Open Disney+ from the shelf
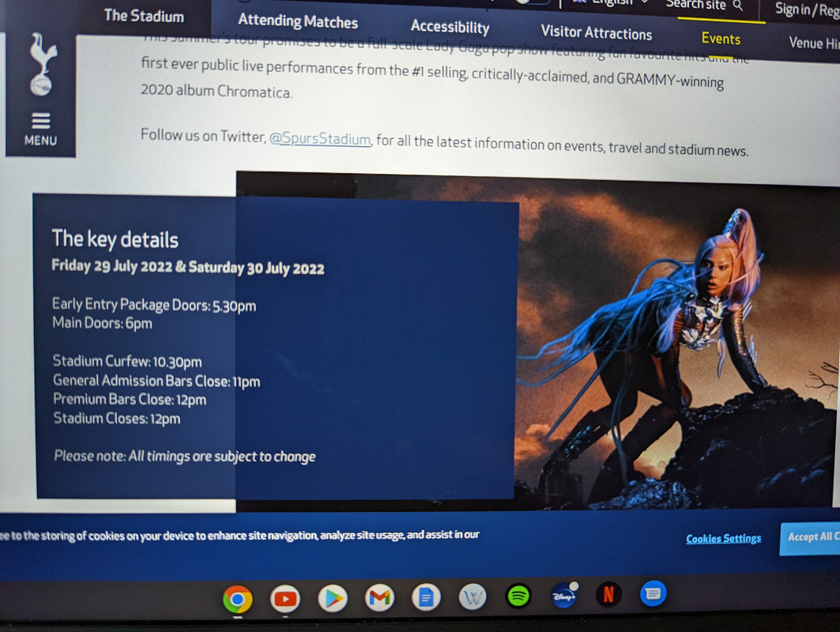This screenshot has width=840, height=632. pos(564,595)
